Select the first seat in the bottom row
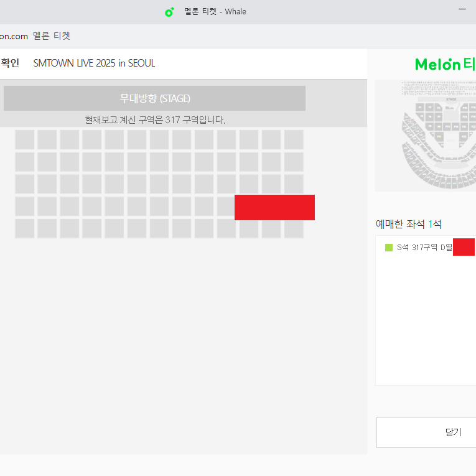Viewport: 476px width, 476px height. click(25, 228)
